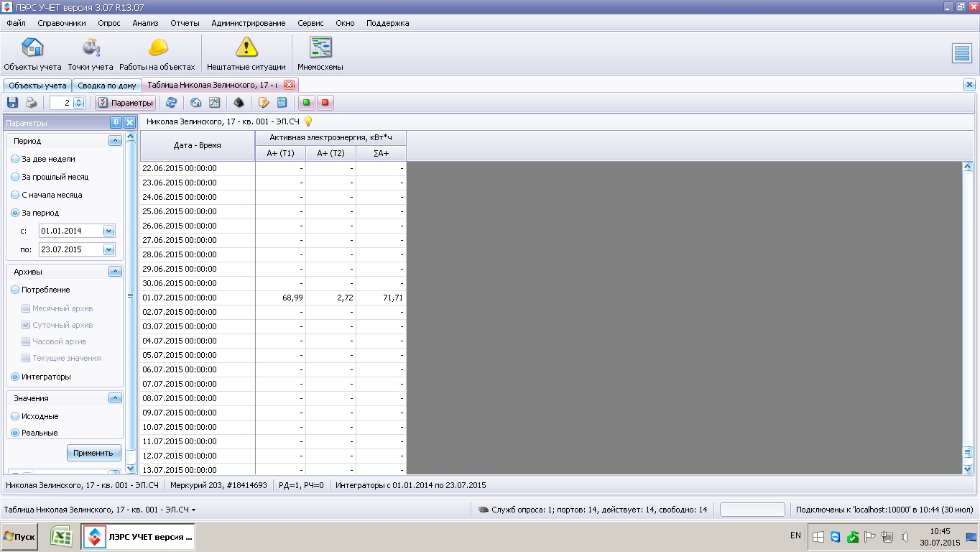This screenshot has width=980, height=552.
Task: Toggle the Параметры toolbar button
Action: pyautogui.click(x=126, y=103)
